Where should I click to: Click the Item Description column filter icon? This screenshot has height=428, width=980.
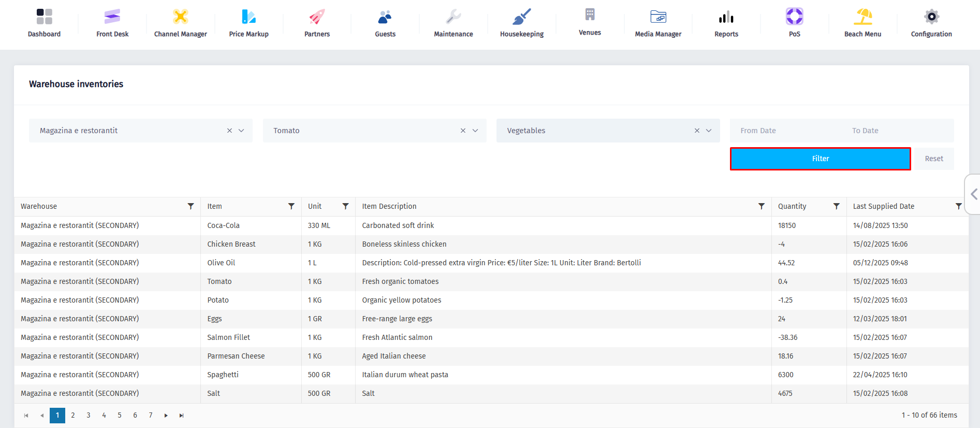tap(761, 206)
